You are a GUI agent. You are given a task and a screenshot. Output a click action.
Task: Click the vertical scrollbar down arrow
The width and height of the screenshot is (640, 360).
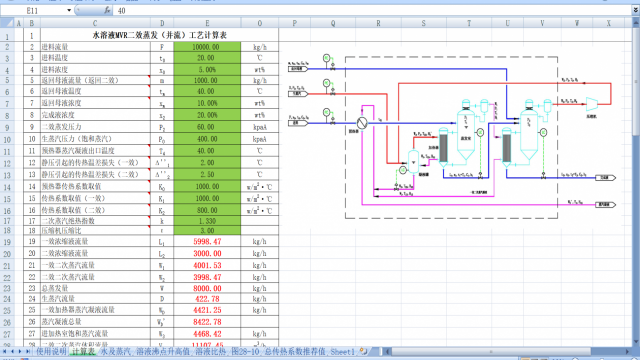coord(636,342)
